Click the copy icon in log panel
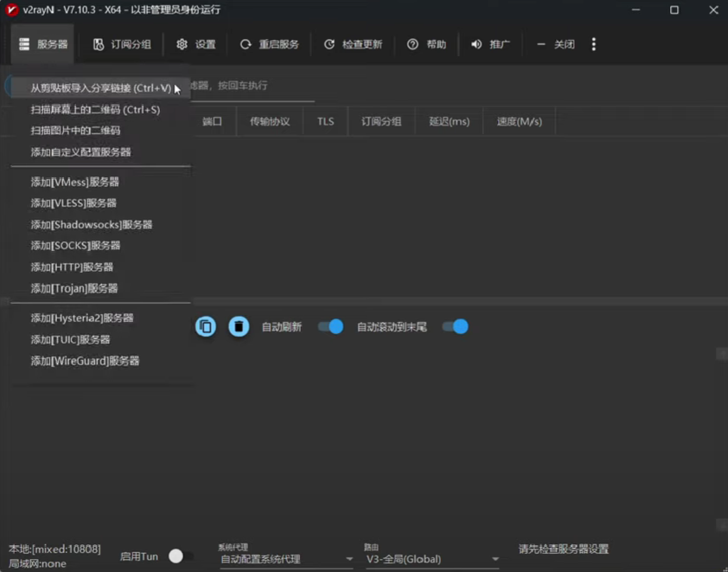 tap(205, 326)
